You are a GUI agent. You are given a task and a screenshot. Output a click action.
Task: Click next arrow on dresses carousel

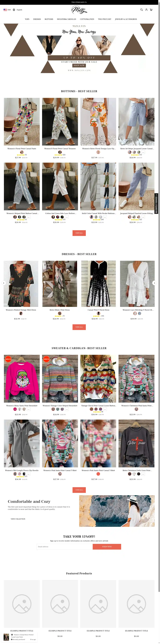[154, 283]
